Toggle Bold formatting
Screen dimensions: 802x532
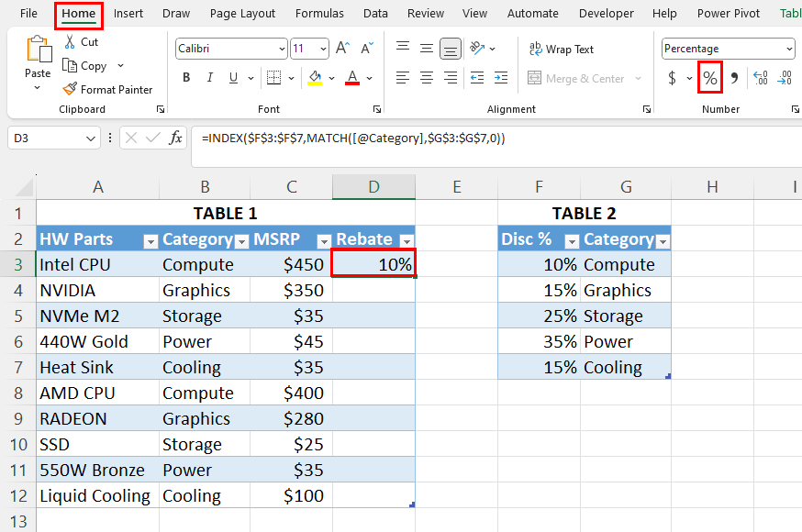click(x=186, y=78)
